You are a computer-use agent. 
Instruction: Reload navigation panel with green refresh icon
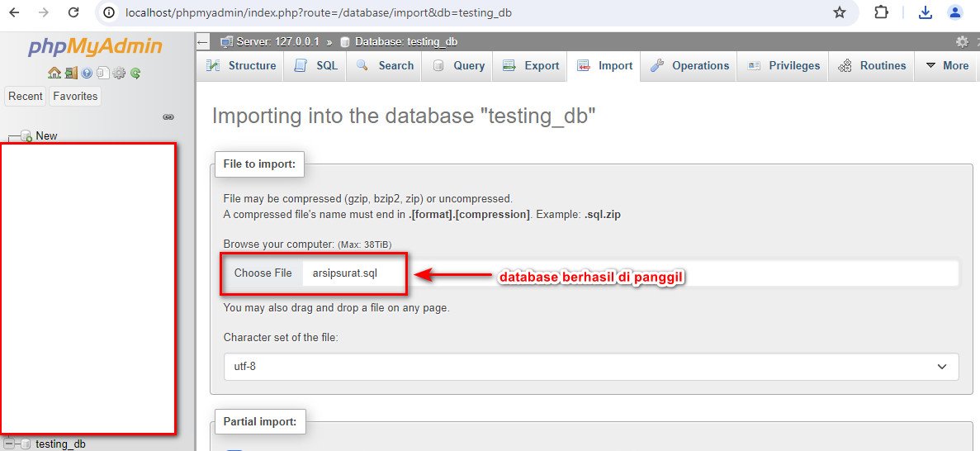pyautogui.click(x=135, y=74)
